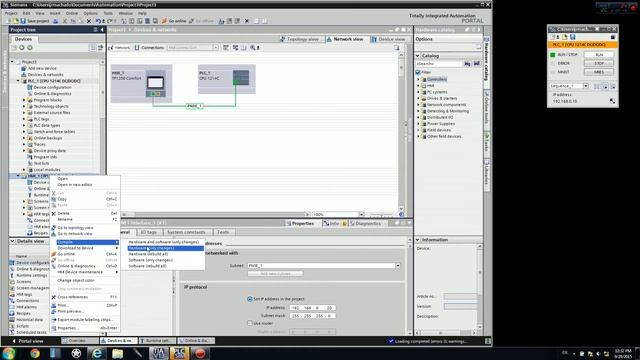The width and height of the screenshot is (640, 360).
Task: Click STOP button in PLCSIM window
Action: pyautogui.click(x=598, y=63)
